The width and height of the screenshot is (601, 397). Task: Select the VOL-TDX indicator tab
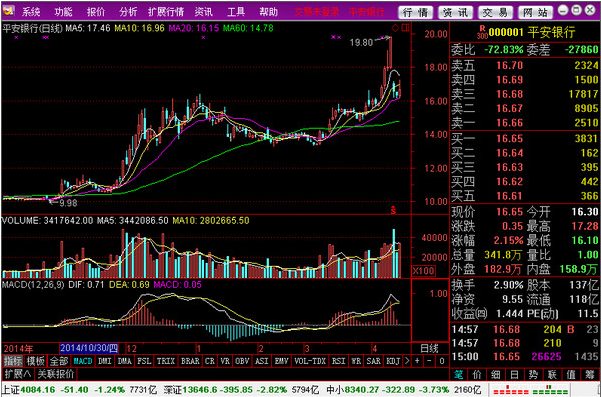coord(310,361)
